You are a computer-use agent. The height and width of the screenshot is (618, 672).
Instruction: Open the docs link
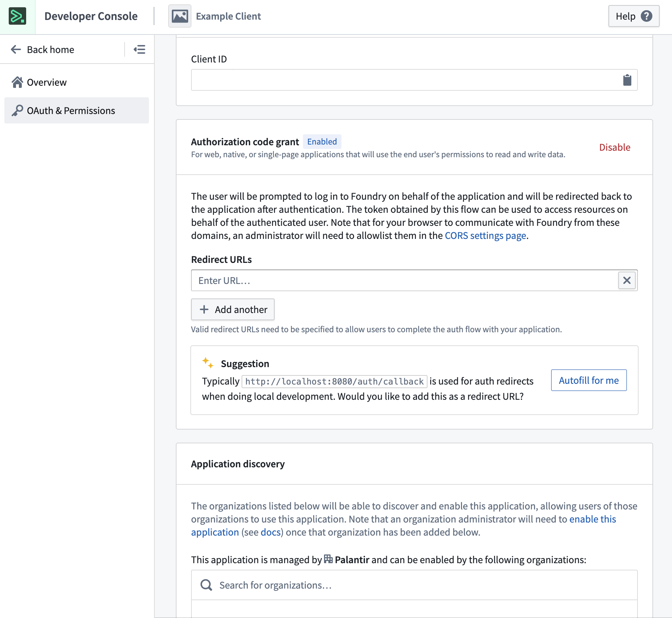[270, 532]
